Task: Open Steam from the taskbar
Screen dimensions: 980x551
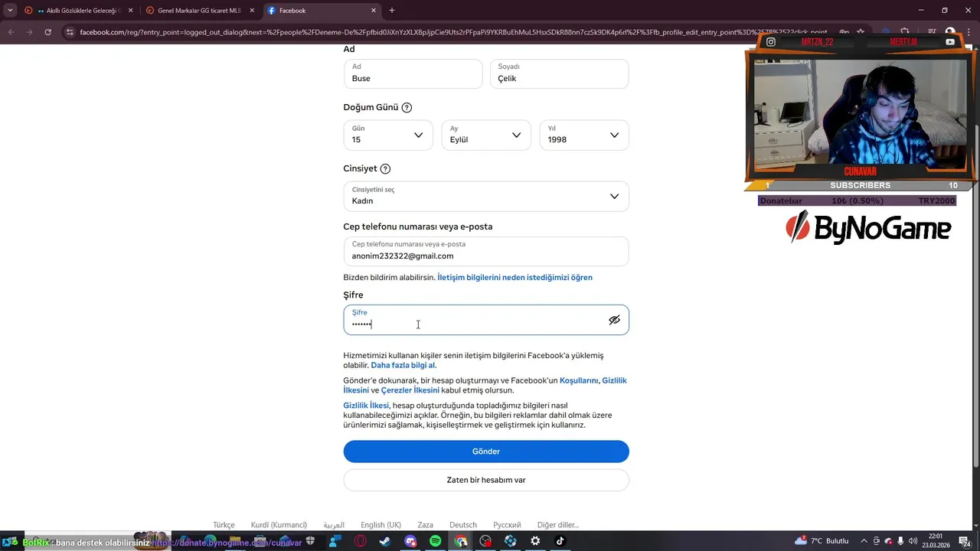Action: [x=384, y=541]
